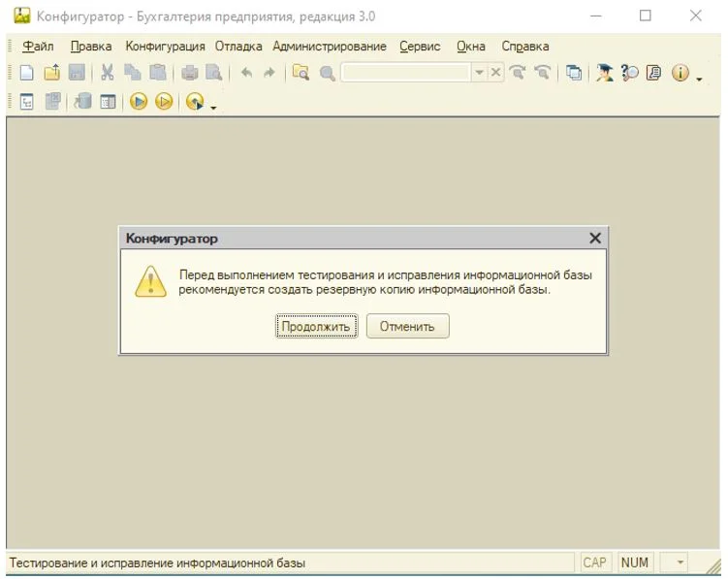The height and width of the screenshot is (579, 728).
Task: Expand the second toolbar's options arrow
Action: tap(213, 108)
